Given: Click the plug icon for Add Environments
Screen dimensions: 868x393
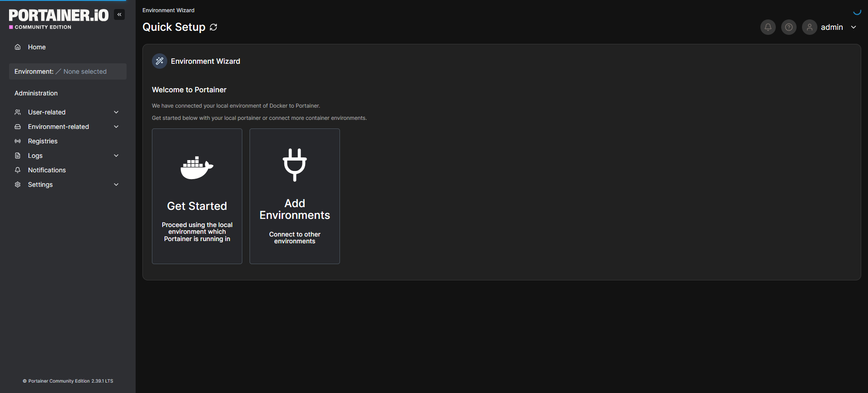Looking at the screenshot, I should [295, 165].
